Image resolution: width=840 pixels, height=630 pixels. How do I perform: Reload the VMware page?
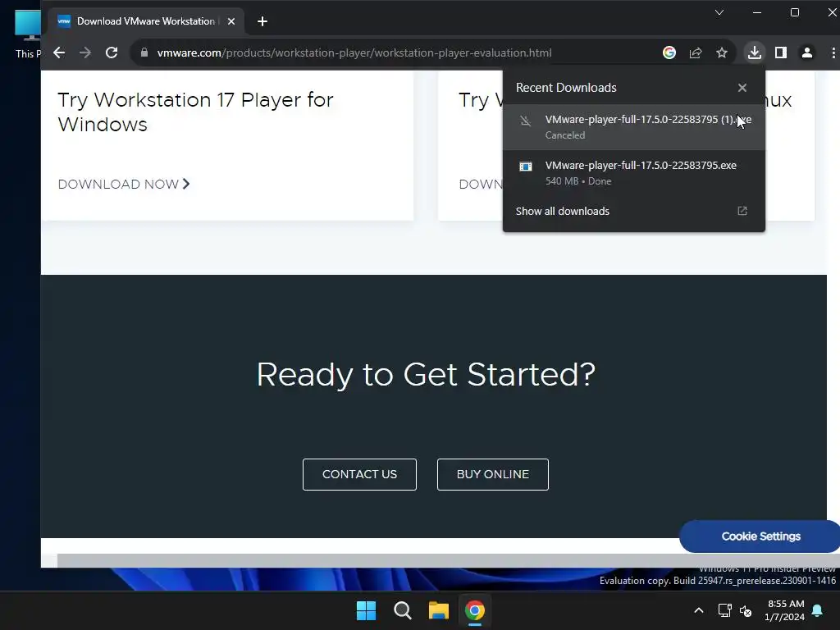point(112,52)
